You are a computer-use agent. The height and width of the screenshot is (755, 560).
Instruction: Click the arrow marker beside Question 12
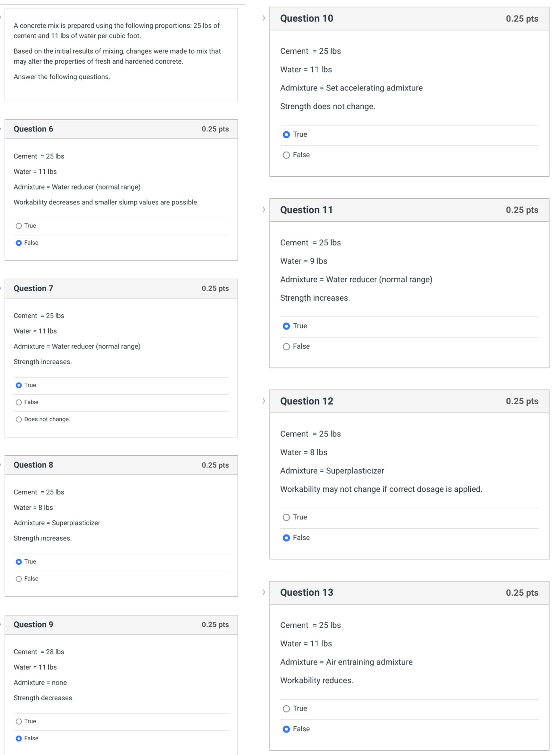click(x=264, y=401)
